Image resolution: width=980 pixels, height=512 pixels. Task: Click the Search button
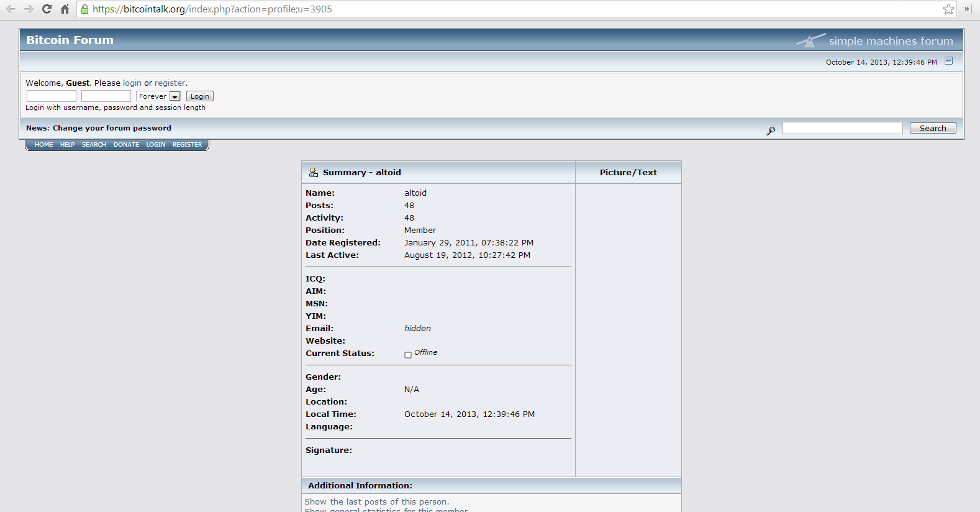(933, 128)
